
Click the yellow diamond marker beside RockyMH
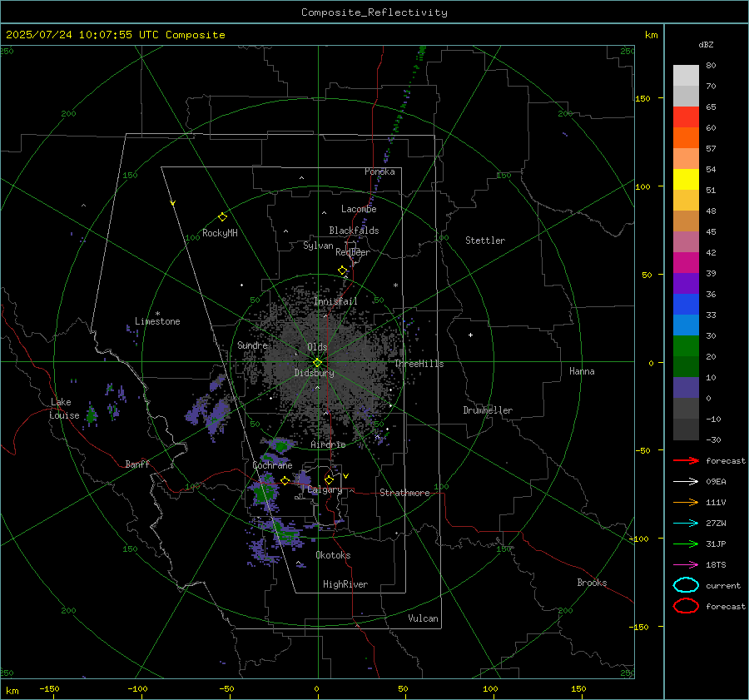(x=222, y=217)
